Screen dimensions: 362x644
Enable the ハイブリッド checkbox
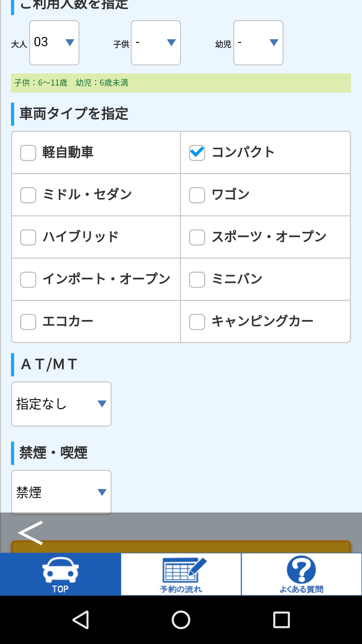[28, 237]
